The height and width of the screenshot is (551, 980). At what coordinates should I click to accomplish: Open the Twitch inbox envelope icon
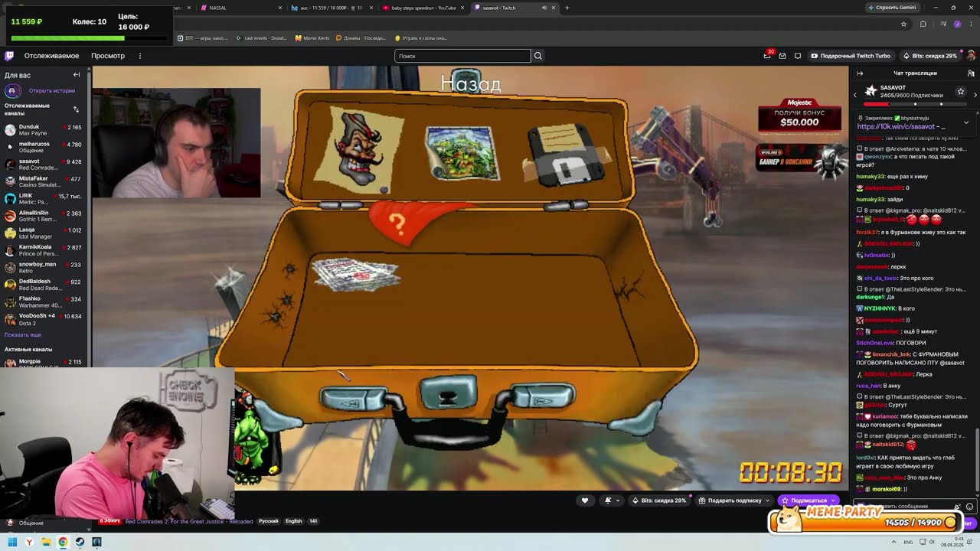[782, 56]
